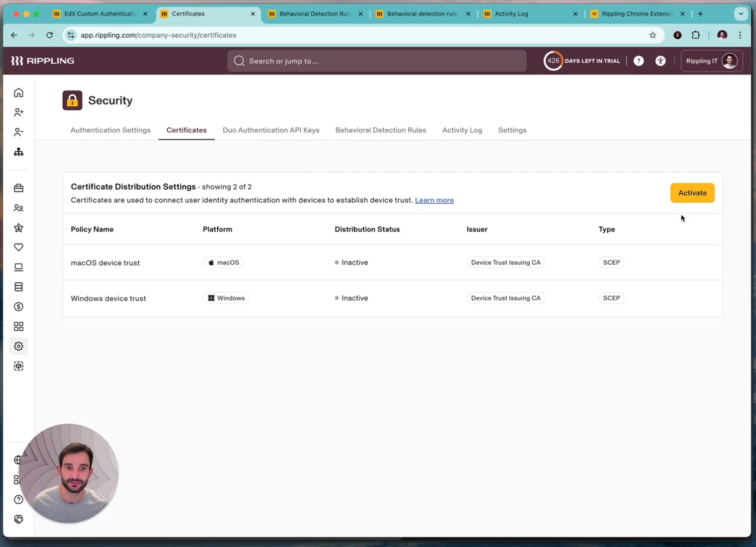Open the heart sidebar icon
Image resolution: width=756 pixels, height=547 pixels.
(18, 248)
